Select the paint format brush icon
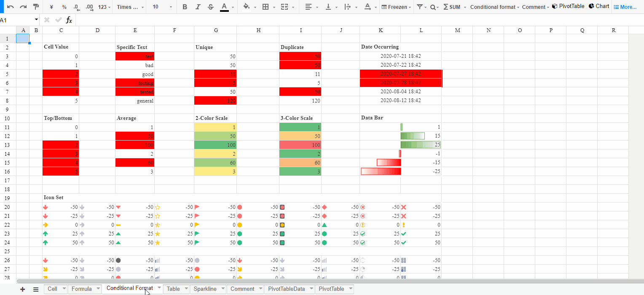 [36, 7]
